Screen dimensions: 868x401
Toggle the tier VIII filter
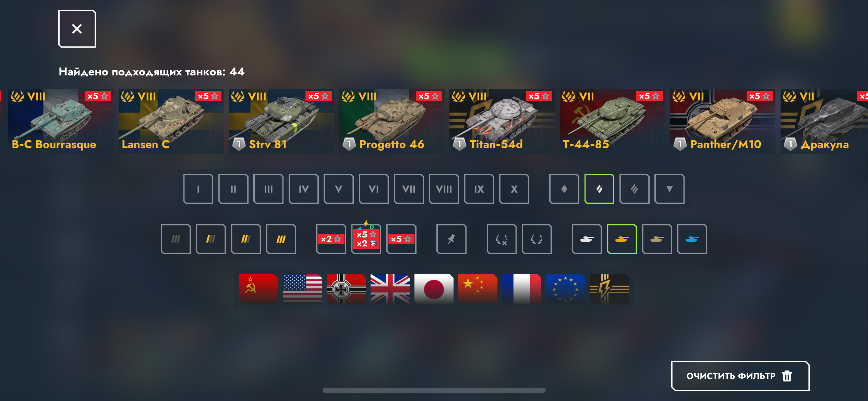point(444,189)
